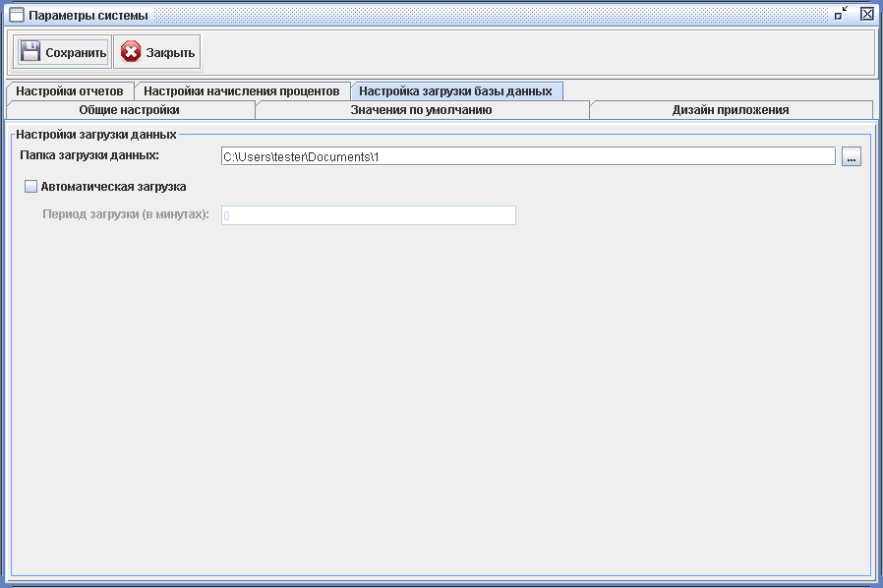Image resolution: width=883 pixels, height=588 pixels.
Task: Click the Параметры системы window title
Action: click(88, 15)
